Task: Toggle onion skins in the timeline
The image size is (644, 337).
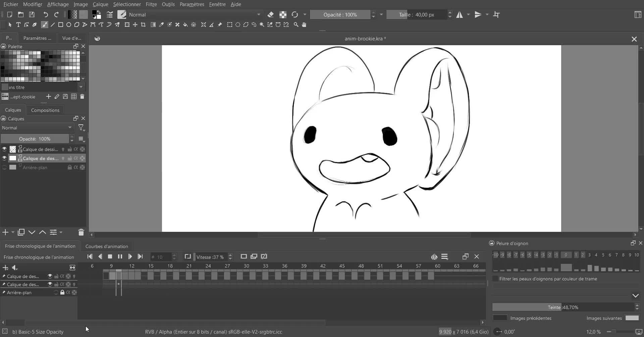Action: pyautogui.click(x=434, y=256)
